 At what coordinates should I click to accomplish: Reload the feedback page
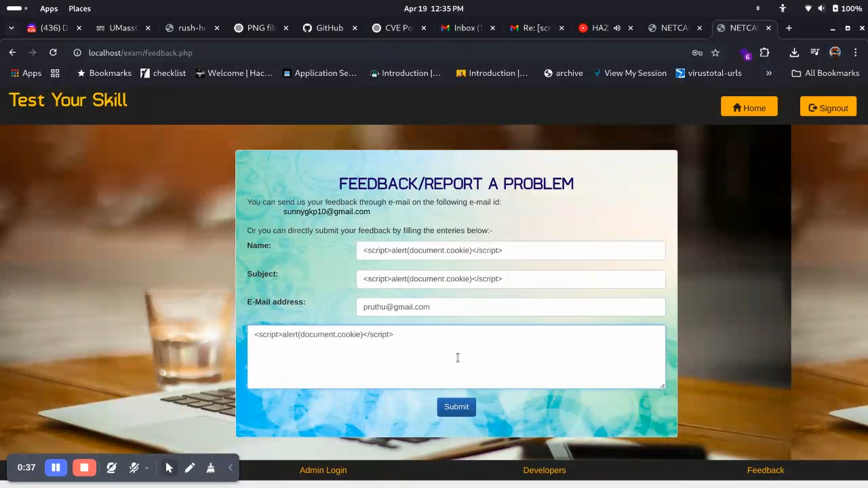point(53,52)
